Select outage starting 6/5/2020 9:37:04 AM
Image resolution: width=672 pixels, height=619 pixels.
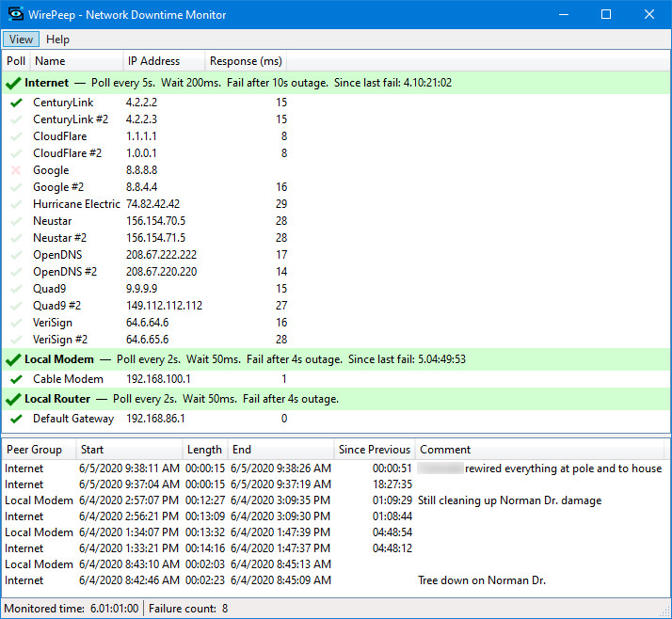[333, 484]
